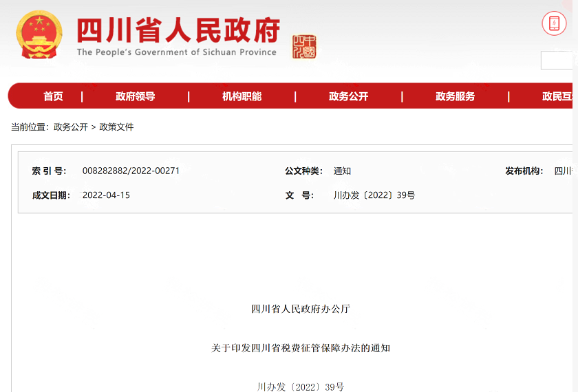This screenshot has width=578, height=392.
Task: Click document number below the title
Action: click(301, 386)
